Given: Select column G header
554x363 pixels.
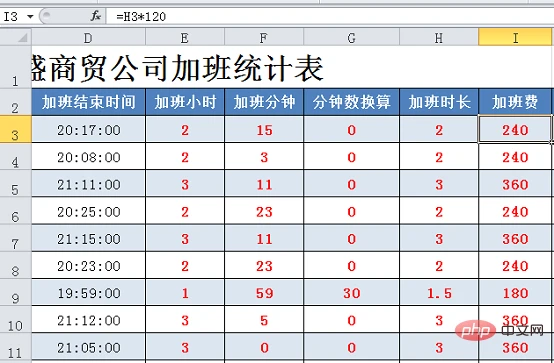Looking at the screenshot, I should (x=351, y=37).
